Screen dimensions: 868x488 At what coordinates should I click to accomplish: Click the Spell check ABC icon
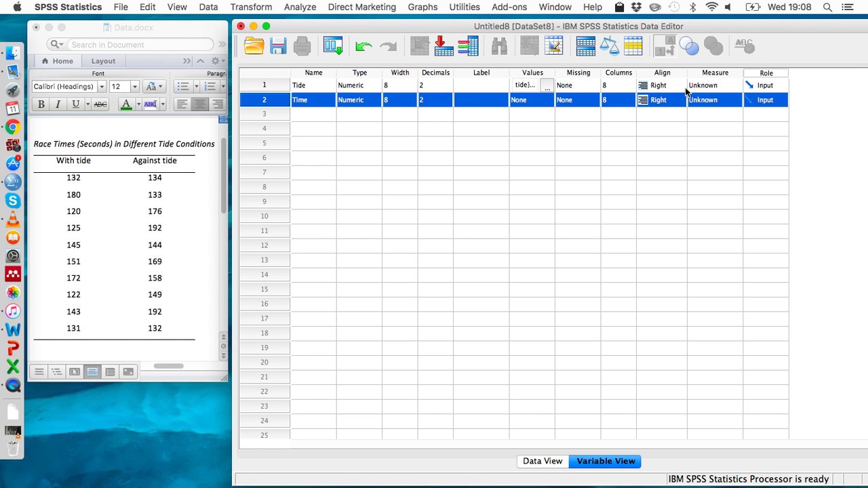[x=744, y=46]
